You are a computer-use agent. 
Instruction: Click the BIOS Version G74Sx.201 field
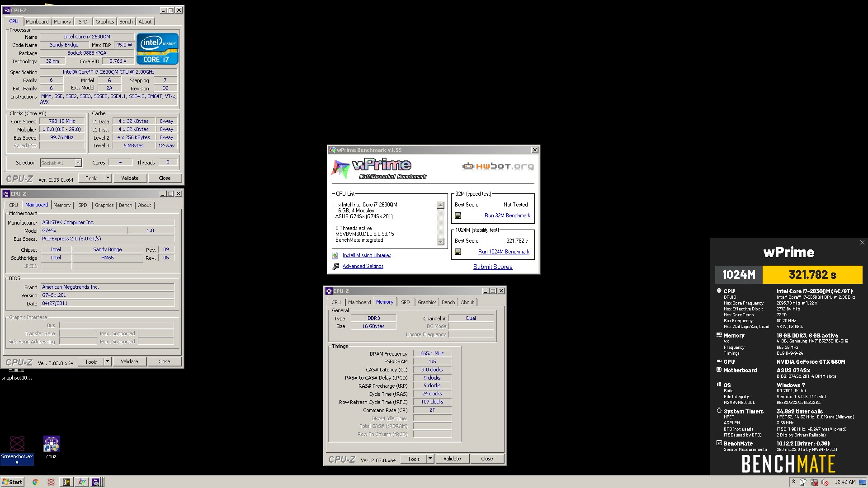pos(107,296)
